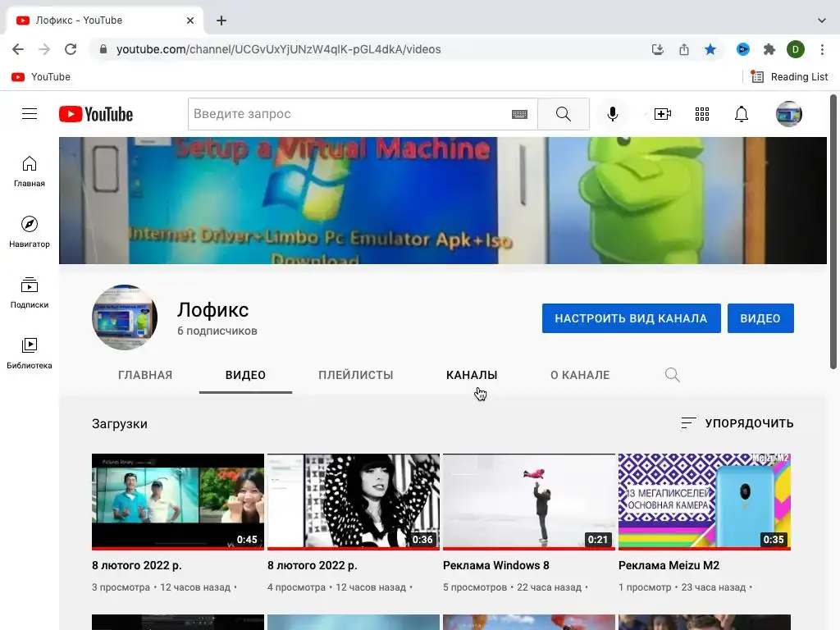Open Подписки in the sidebar
The width and height of the screenshot is (840, 630).
point(30,293)
